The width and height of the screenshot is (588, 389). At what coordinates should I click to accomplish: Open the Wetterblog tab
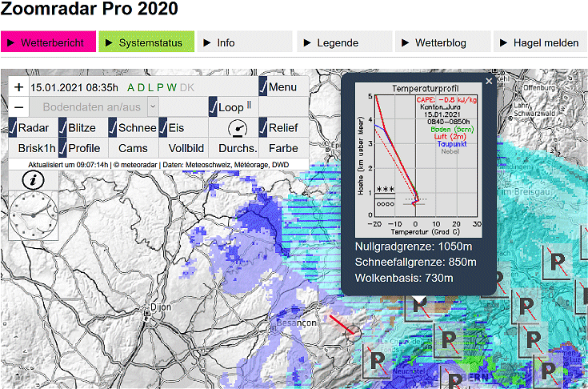[x=442, y=42]
